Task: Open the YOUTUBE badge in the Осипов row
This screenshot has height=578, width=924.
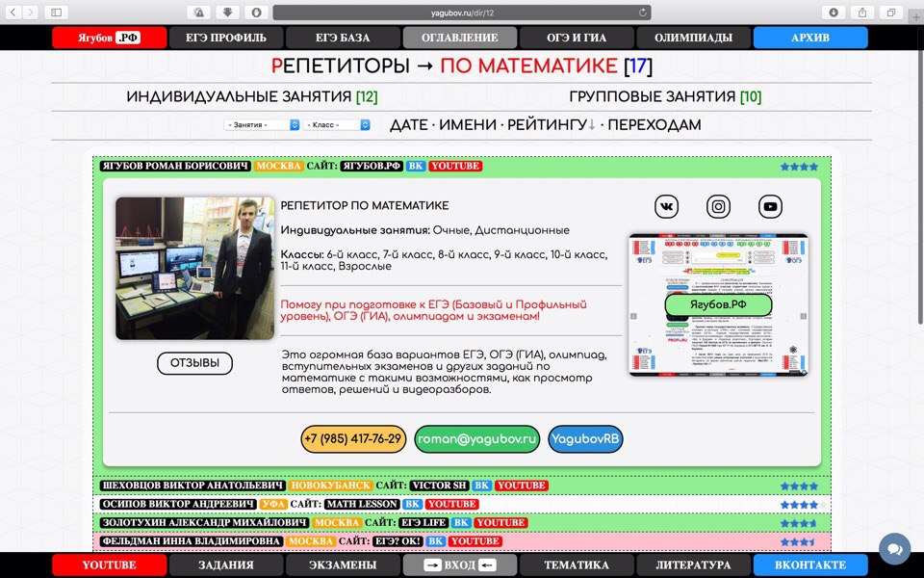Action: tap(452, 504)
